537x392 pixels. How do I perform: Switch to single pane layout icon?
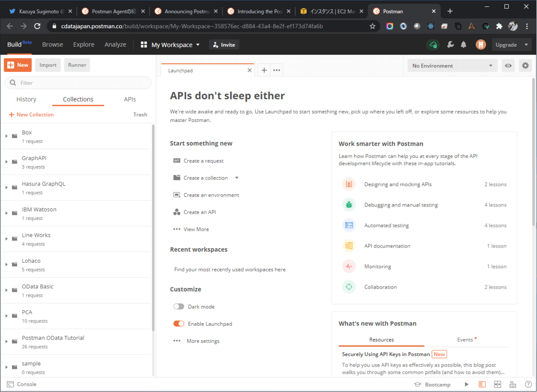coord(482,384)
